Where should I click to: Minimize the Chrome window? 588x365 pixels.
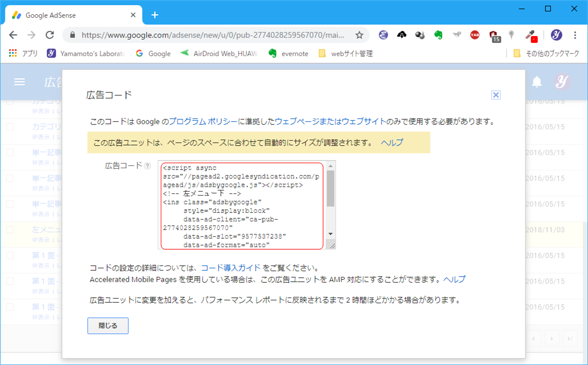click(522, 9)
